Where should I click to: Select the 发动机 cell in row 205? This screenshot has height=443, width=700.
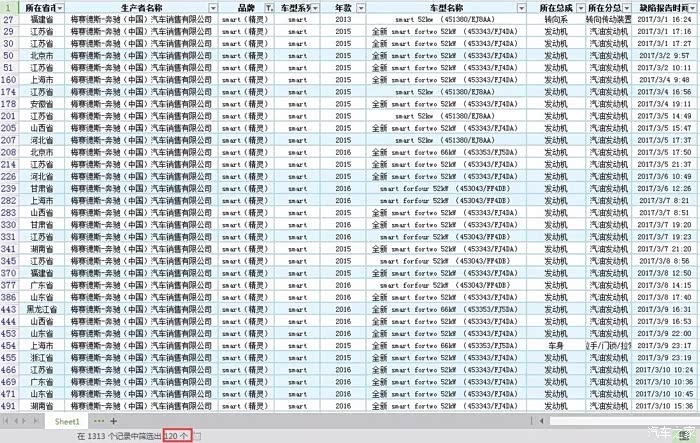(x=555, y=128)
